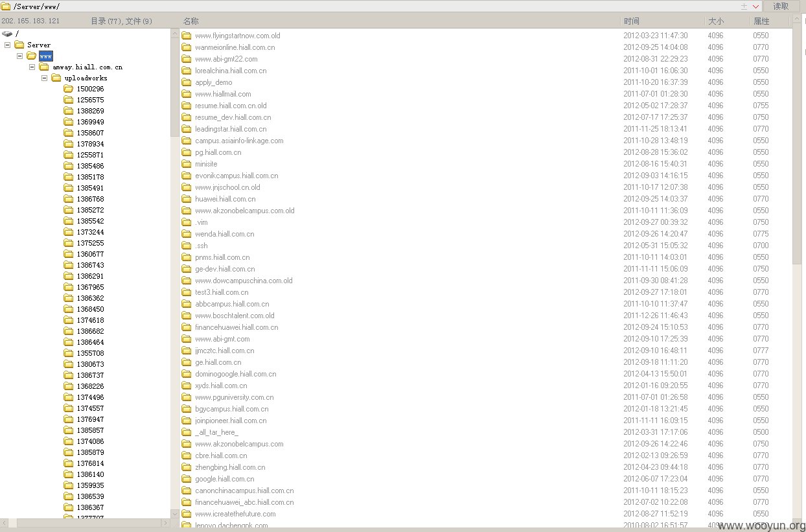The height and width of the screenshot is (532, 806).
Task: Click the .vim folder icon
Action: (x=187, y=222)
